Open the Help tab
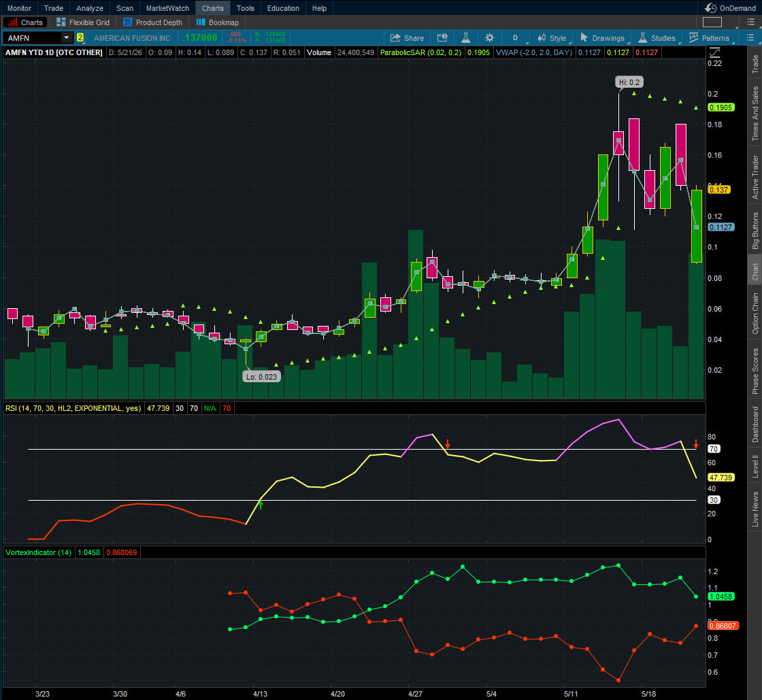The height and width of the screenshot is (700, 762). pos(319,8)
